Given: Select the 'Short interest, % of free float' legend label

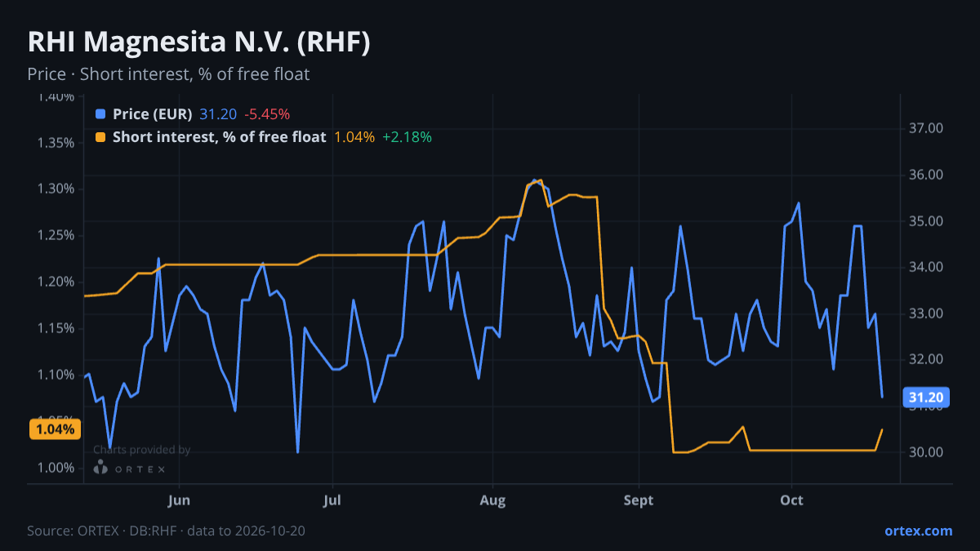Looking at the screenshot, I should click(220, 137).
